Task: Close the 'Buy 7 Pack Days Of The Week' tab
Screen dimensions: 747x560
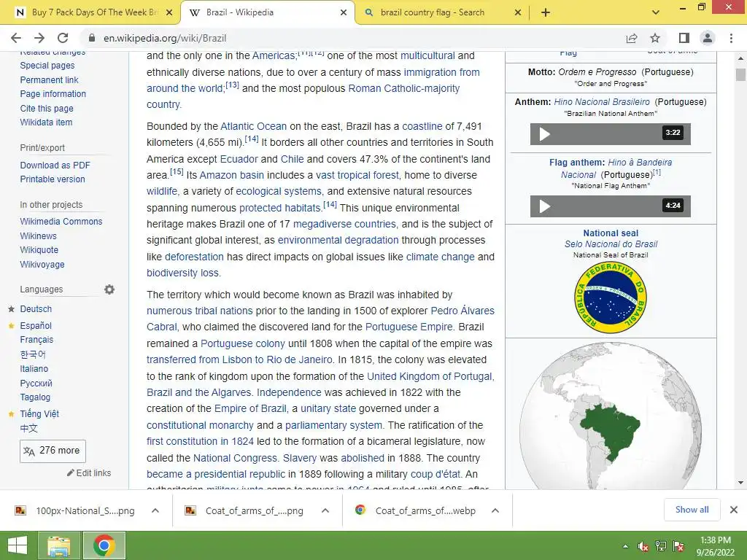Action: (169, 13)
